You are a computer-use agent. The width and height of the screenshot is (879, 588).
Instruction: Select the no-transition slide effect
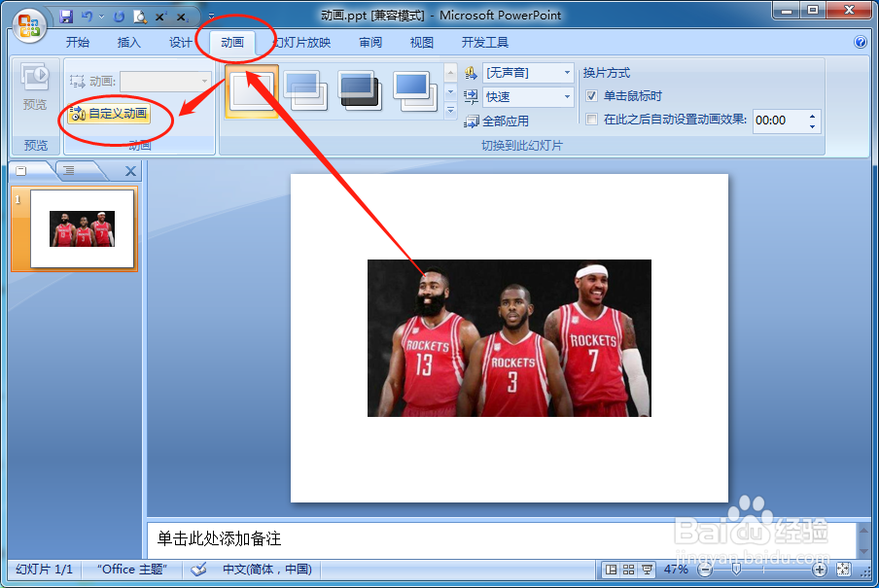click(252, 91)
